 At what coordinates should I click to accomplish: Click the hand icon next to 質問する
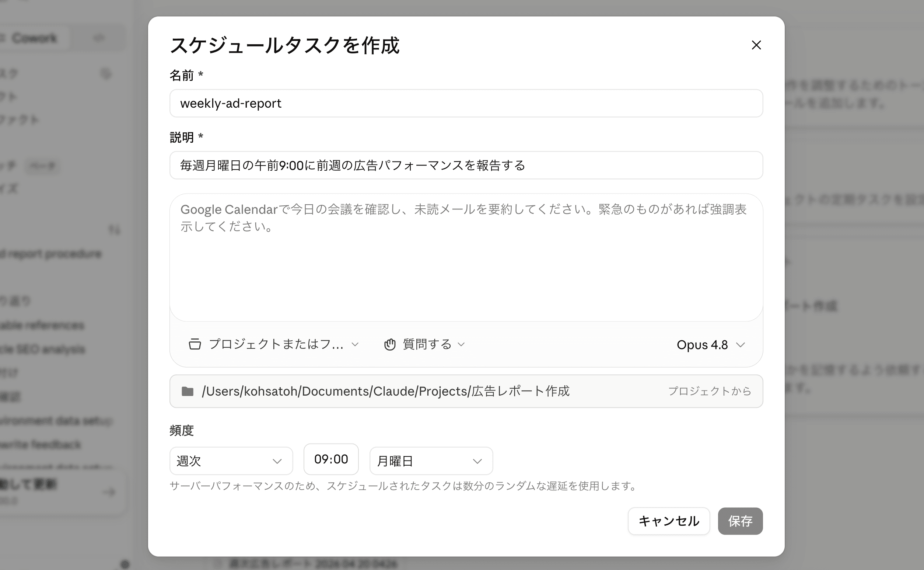[389, 344]
